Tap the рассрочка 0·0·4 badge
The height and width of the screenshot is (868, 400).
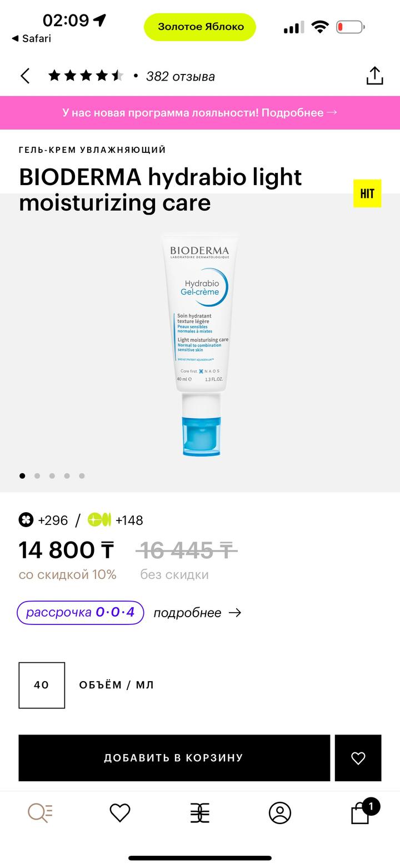[x=81, y=612]
